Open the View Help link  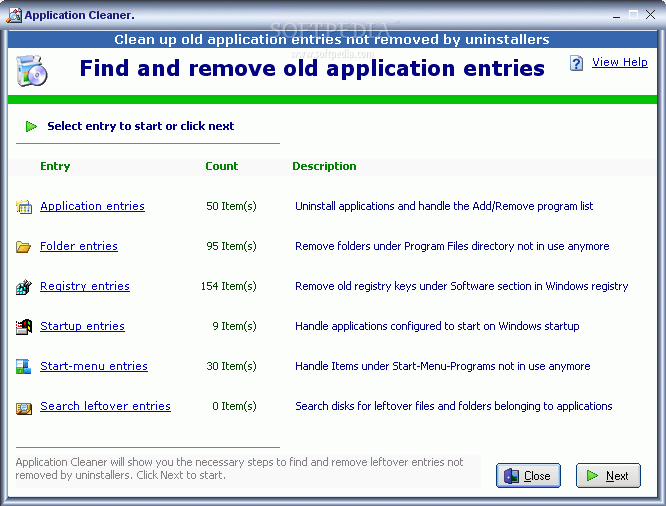pyautogui.click(x=620, y=62)
